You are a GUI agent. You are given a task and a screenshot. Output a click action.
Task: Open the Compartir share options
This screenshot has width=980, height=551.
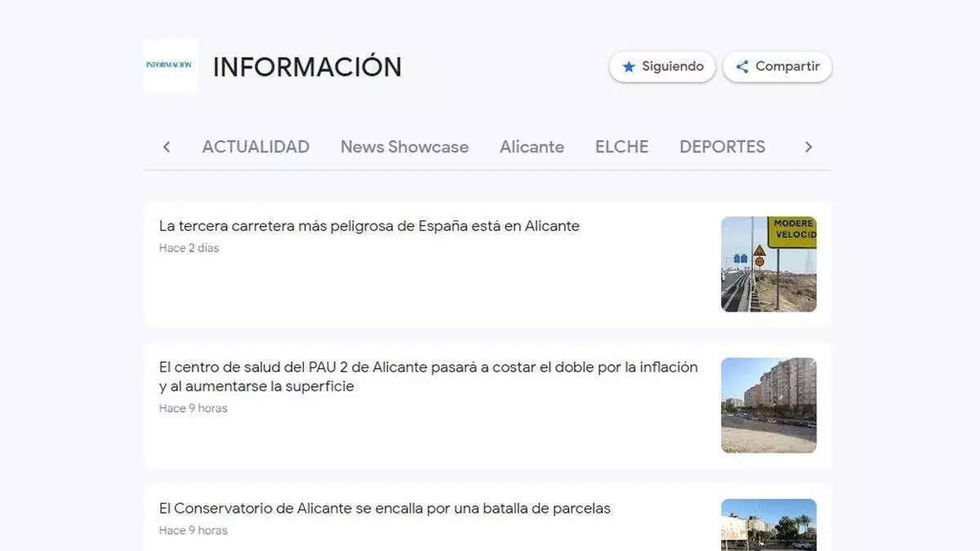pos(777,67)
